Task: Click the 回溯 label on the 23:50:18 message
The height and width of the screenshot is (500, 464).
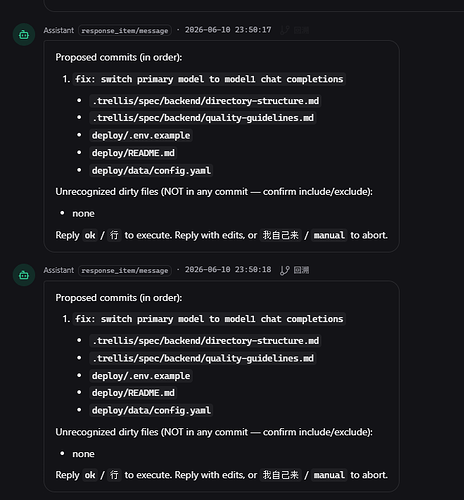Action: (301, 270)
